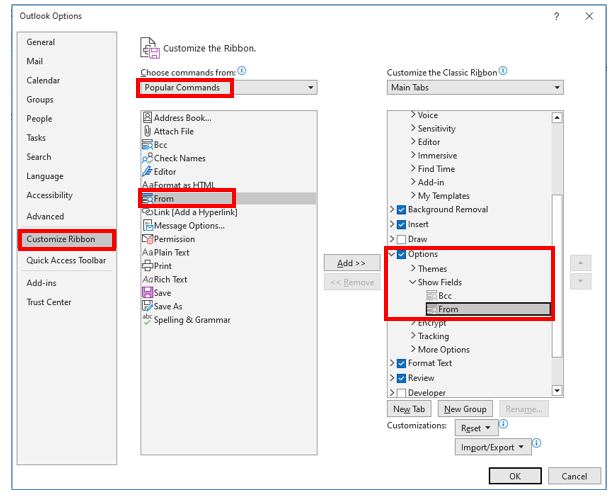Click OK to apply ribbon changes
This screenshot has height=497, width=610.
[515, 476]
